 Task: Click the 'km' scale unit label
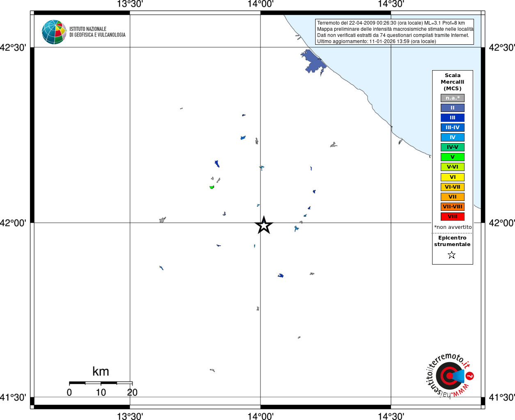[x=101, y=372]
